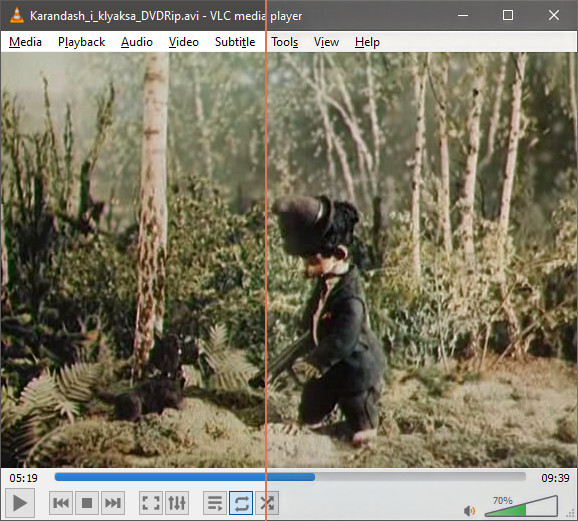Start playback with the Play button
The width and height of the screenshot is (578, 521).
(x=20, y=503)
